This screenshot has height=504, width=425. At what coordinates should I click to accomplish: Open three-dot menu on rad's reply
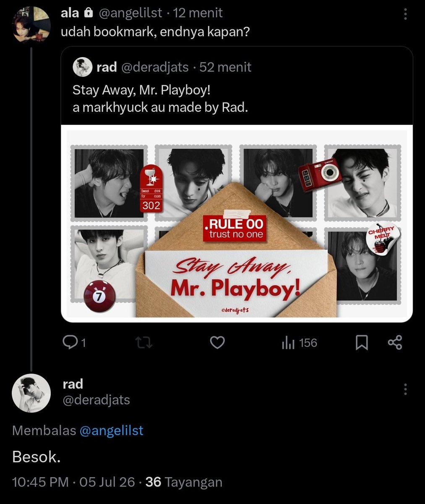pyautogui.click(x=405, y=389)
